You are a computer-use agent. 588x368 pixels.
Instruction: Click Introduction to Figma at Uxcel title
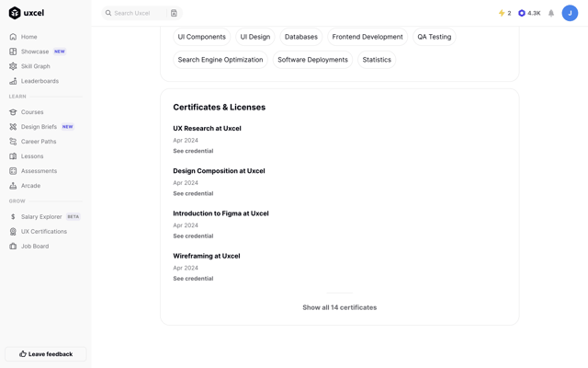(220, 213)
